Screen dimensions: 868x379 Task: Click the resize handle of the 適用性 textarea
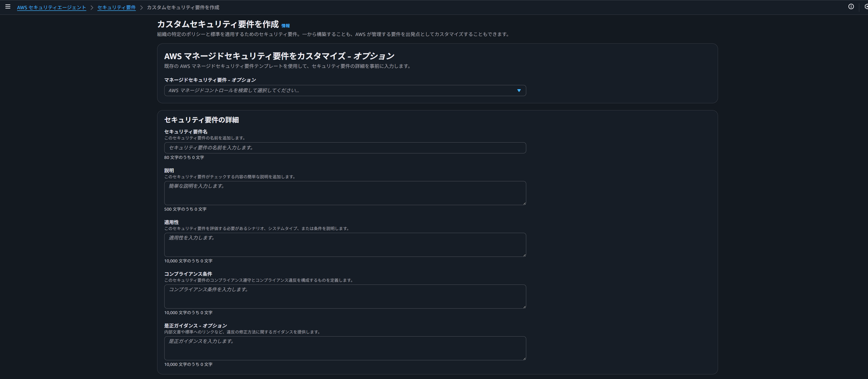(524, 255)
